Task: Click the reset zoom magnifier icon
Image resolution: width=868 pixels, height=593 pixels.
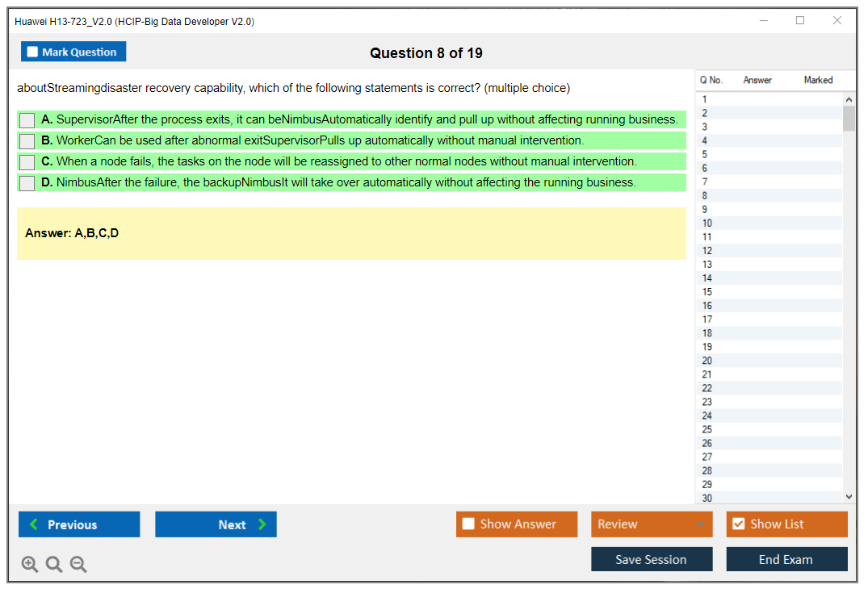Action: [54, 565]
